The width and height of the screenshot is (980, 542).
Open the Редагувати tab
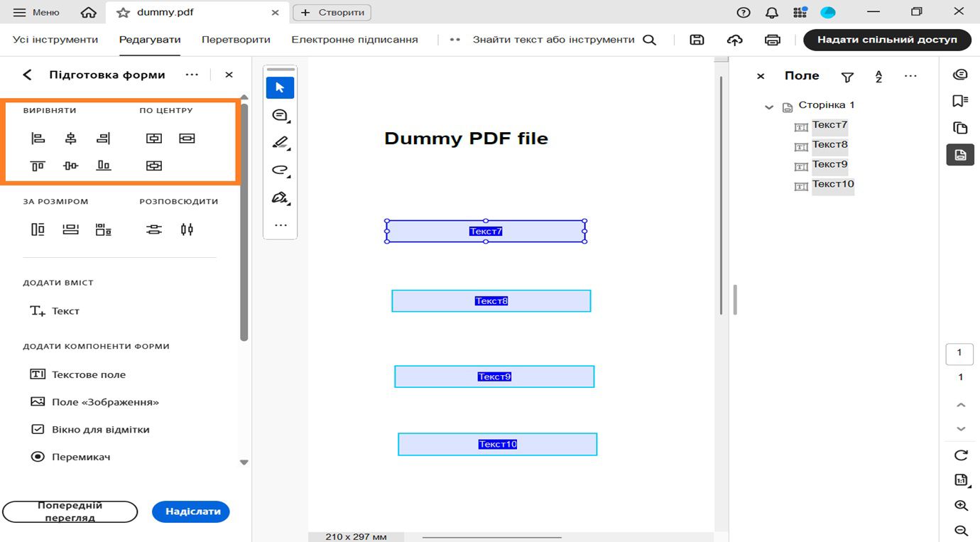(150, 40)
